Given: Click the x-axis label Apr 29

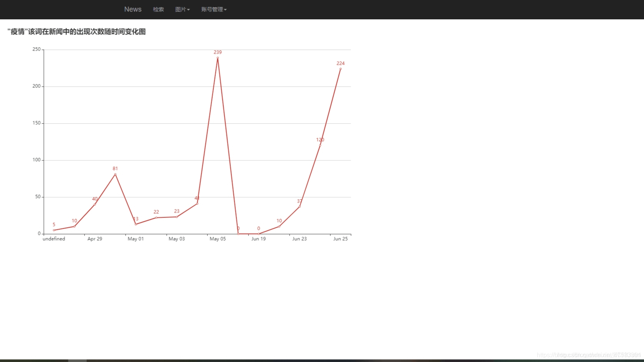Looking at the screenshot, I should 95,239.
